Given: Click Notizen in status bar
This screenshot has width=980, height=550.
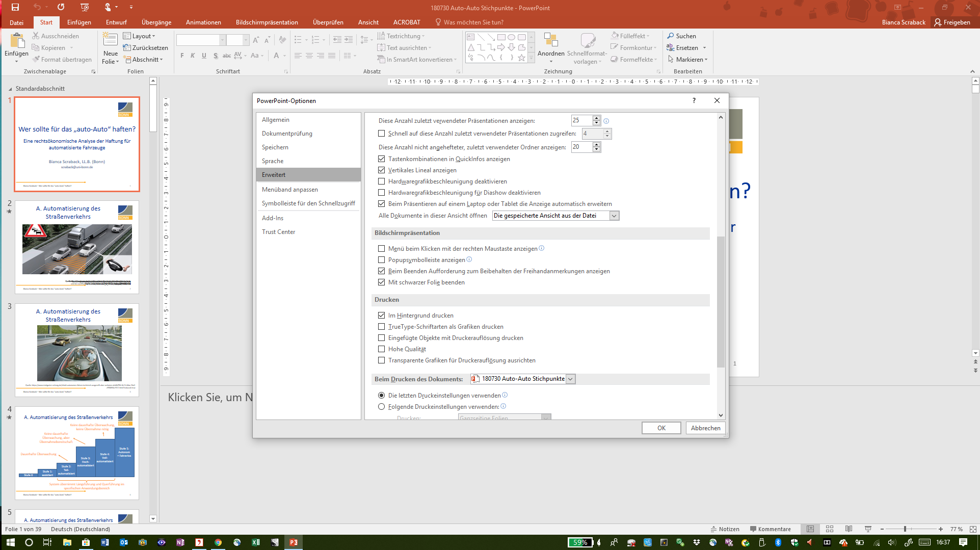Looking at the screenshot, I should [725, 529].
